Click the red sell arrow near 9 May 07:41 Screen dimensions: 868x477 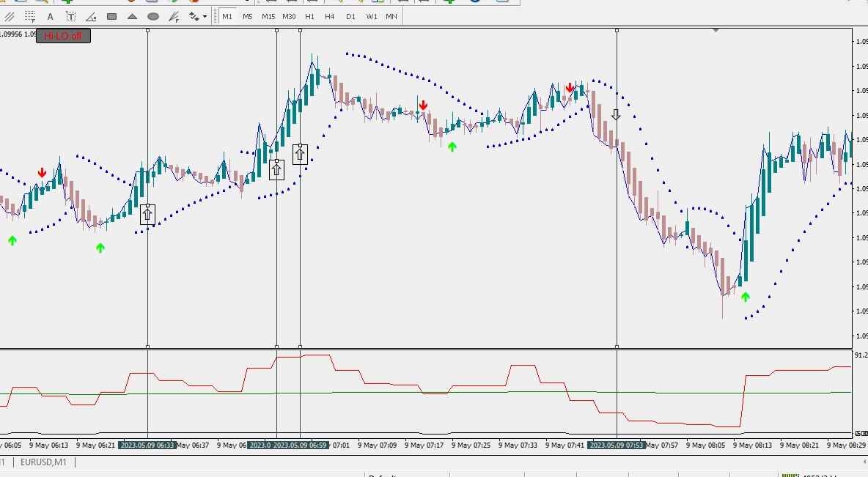(x=570, y=87)
